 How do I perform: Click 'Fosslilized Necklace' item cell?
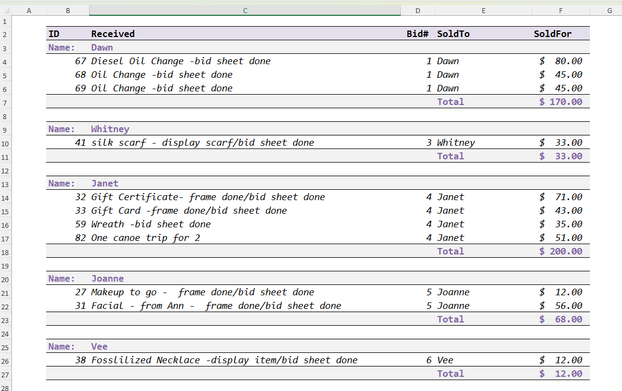pyautogui.click(x=245, y=360)
